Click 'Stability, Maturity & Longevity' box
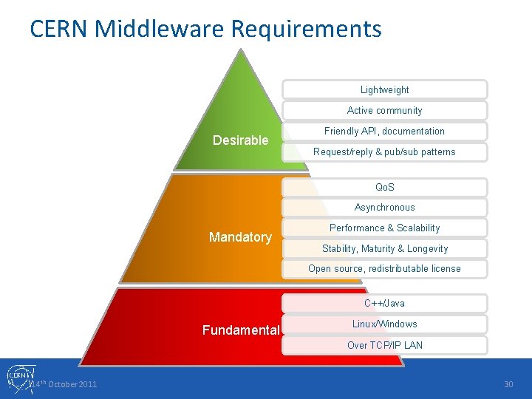The height and width of the screenshot is (399, 532). coord(384,248)
